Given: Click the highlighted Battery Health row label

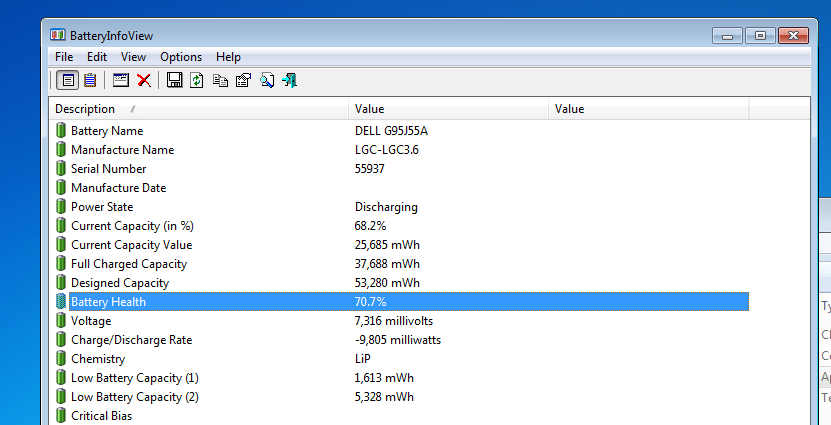Looking at the screenshot, I should click(x=108, y=302).
